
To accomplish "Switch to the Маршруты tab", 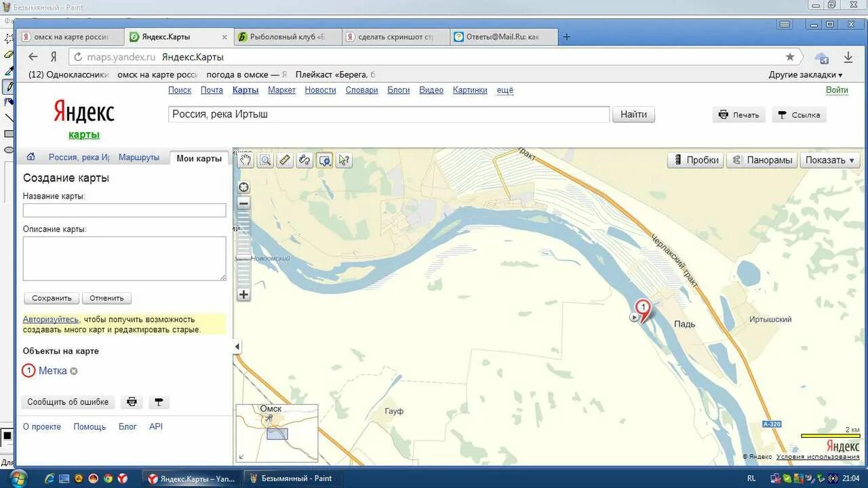I will coord(139,157).
